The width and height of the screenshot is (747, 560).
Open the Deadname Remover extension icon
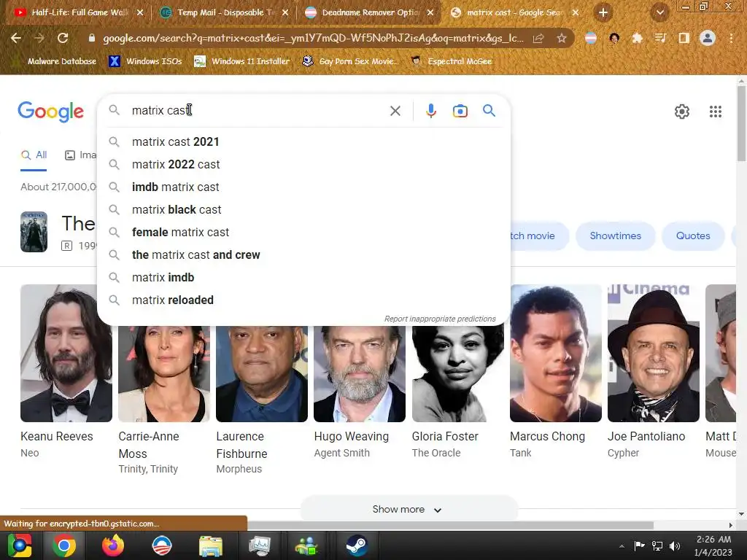click(x=591, y=38)
